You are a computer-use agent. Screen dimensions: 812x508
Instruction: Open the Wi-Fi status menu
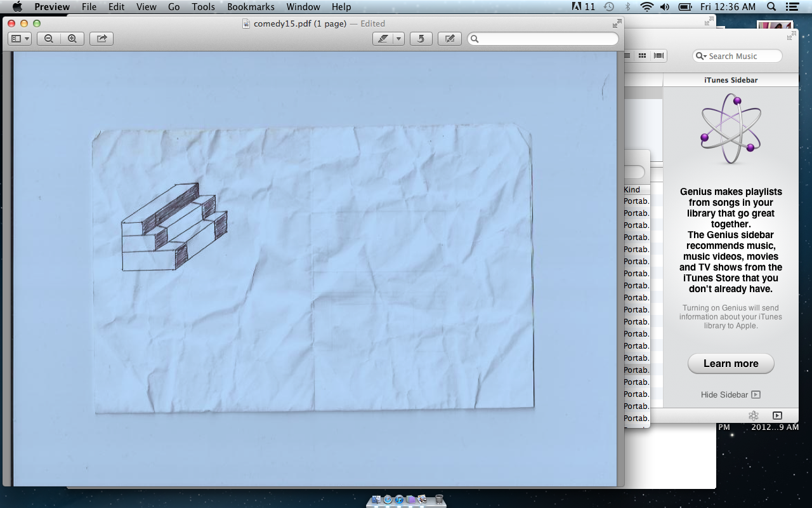(646, 7)
